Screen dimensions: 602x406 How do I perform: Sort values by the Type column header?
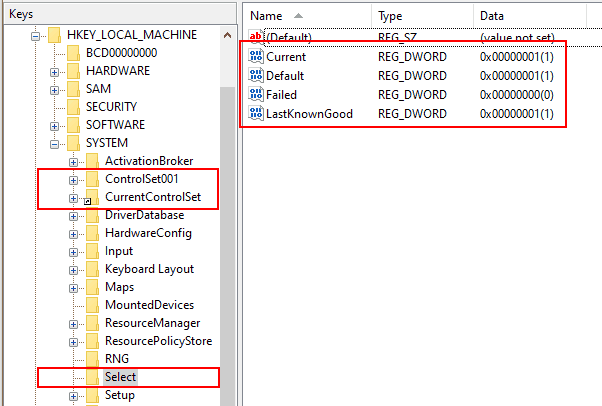click(423, 16)
